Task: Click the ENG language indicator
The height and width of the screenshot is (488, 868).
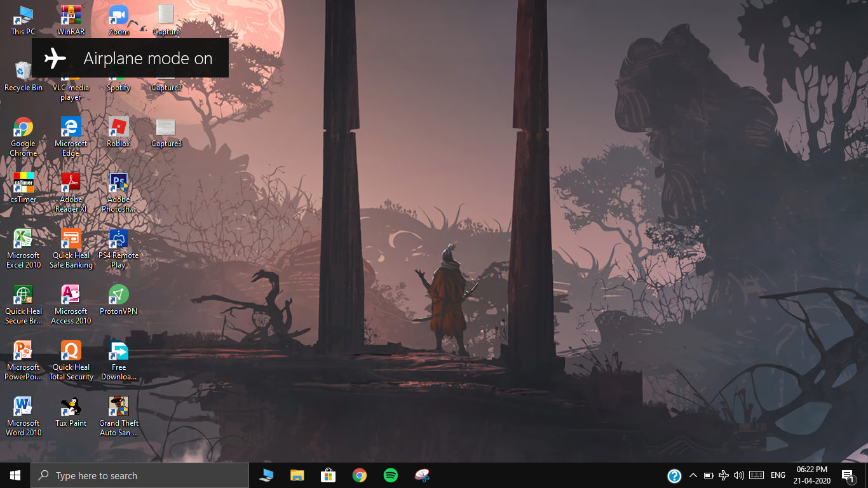Action: point(778,475)
